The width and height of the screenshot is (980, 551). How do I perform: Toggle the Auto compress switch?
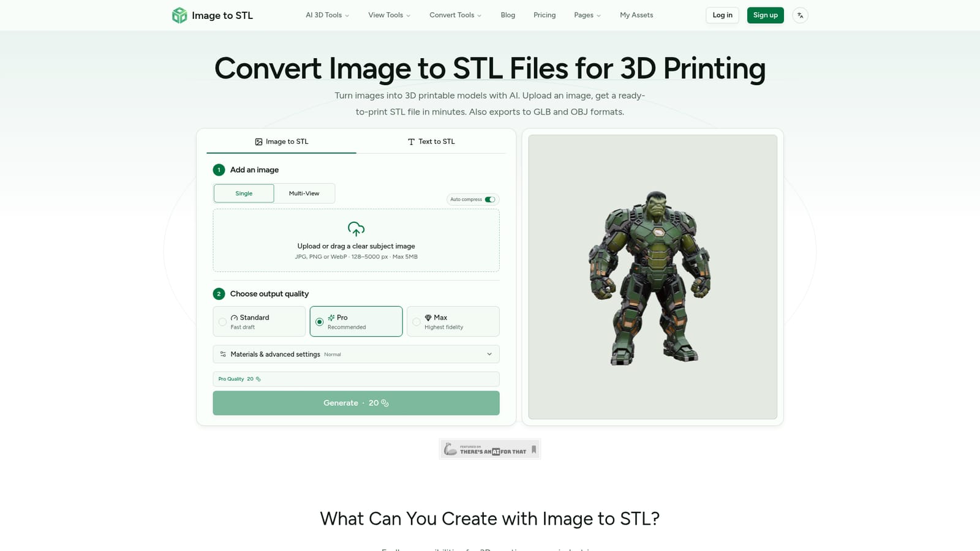pyautogui.click(x=490, y=200)
